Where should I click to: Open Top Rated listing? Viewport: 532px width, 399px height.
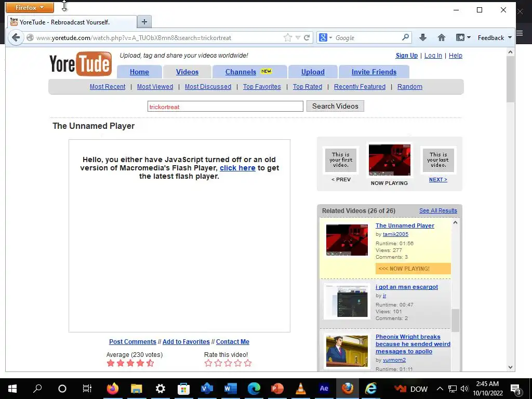(x=308, y=87)
